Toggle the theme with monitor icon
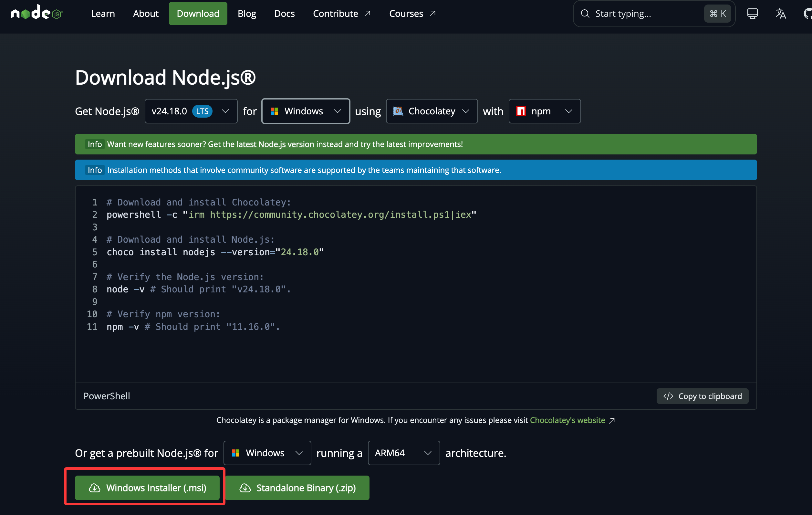Image resolution: width=812 pixels, height=515 pixels. click(752, 14)
